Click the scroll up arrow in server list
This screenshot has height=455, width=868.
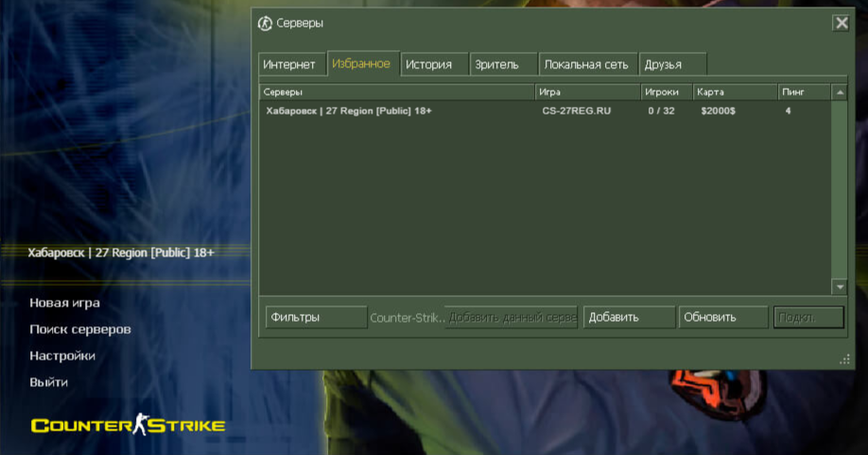840,93
